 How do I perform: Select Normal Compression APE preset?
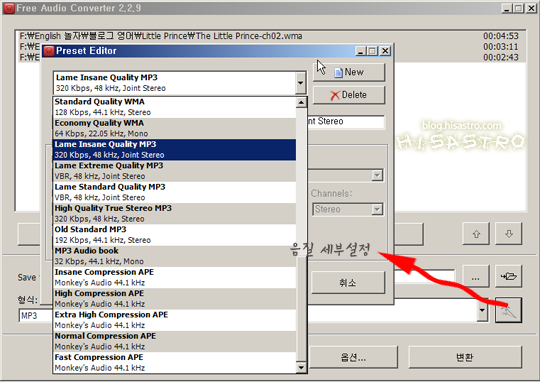tap(175, 342)
